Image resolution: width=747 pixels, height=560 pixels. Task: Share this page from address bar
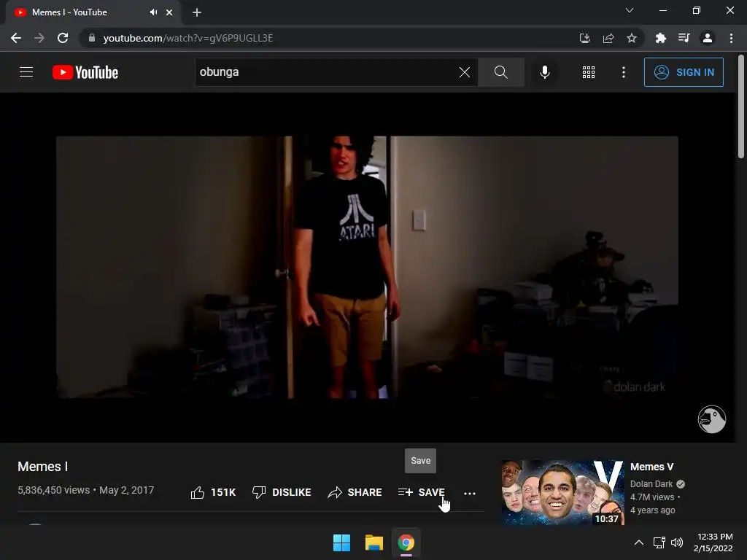[608, 38]
